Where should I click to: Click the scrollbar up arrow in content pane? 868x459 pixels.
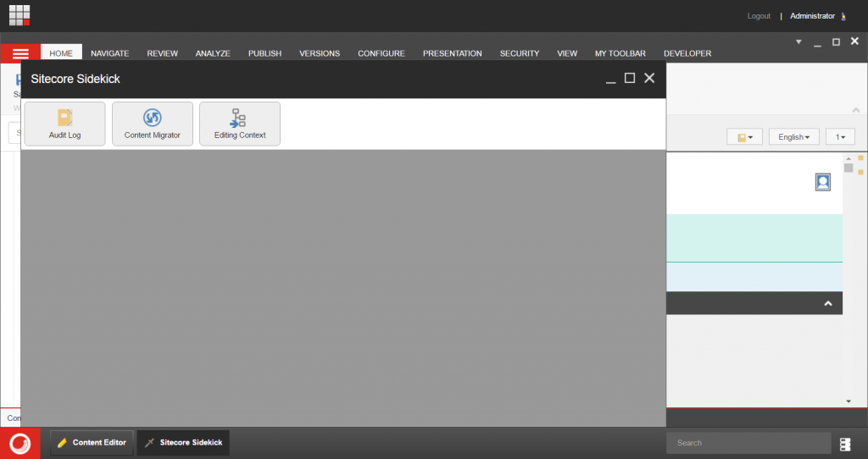(848, 158)
